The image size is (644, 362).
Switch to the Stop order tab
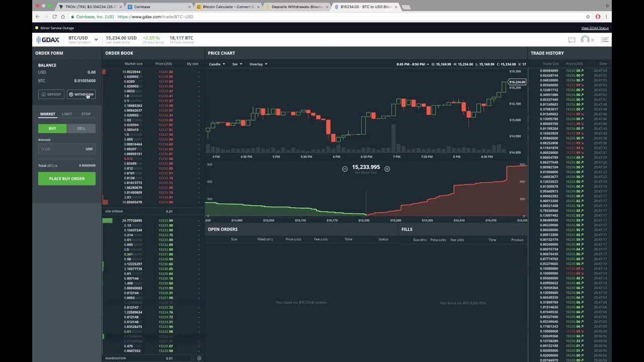(x=86, y=114)
